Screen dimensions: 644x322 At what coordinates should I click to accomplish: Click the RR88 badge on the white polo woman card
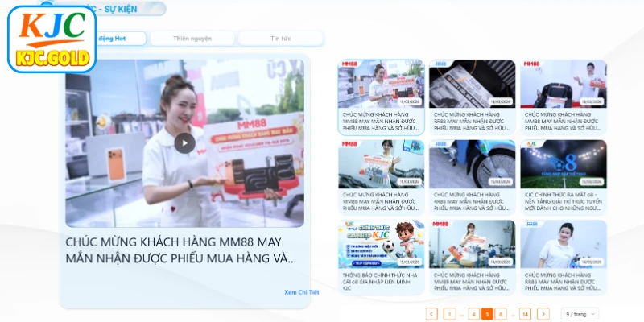[532, 225]
